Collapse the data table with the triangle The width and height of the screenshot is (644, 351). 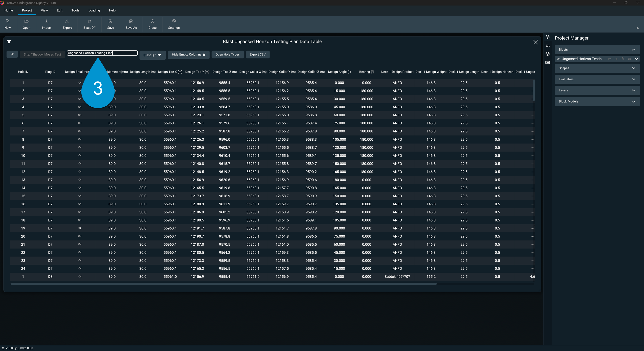point(9,42)
